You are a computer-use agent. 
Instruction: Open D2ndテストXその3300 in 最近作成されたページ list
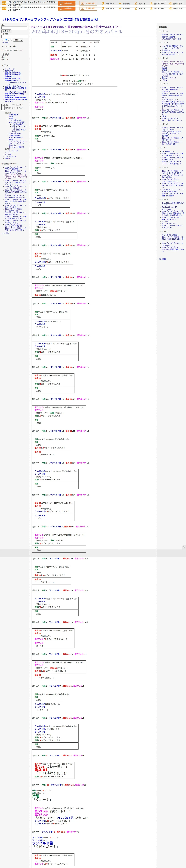(x=15, y=206)
